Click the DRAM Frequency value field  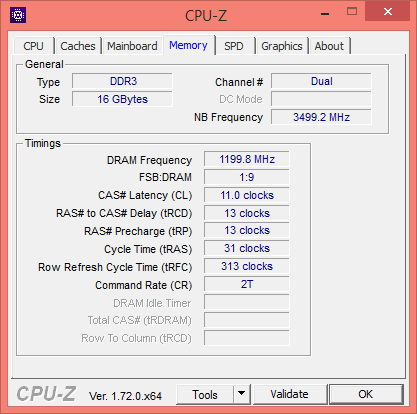(247, 159)
